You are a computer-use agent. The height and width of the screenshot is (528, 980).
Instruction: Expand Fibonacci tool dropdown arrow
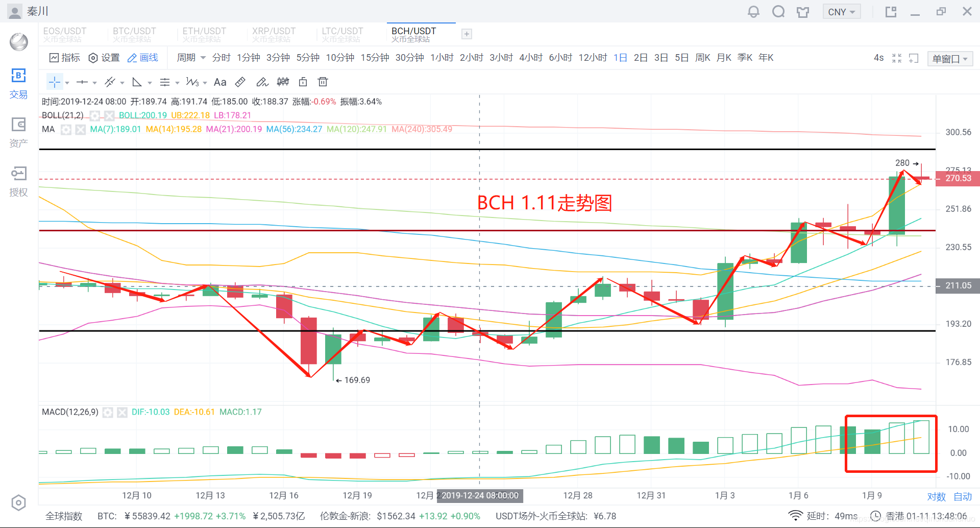coord(177,83)
